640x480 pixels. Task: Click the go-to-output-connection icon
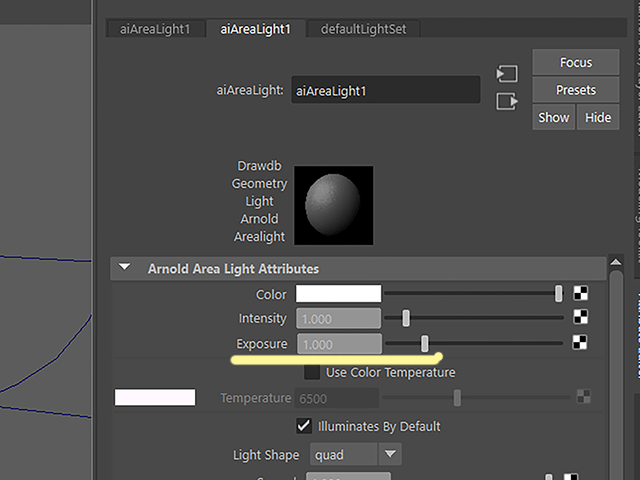click(507, 101)
